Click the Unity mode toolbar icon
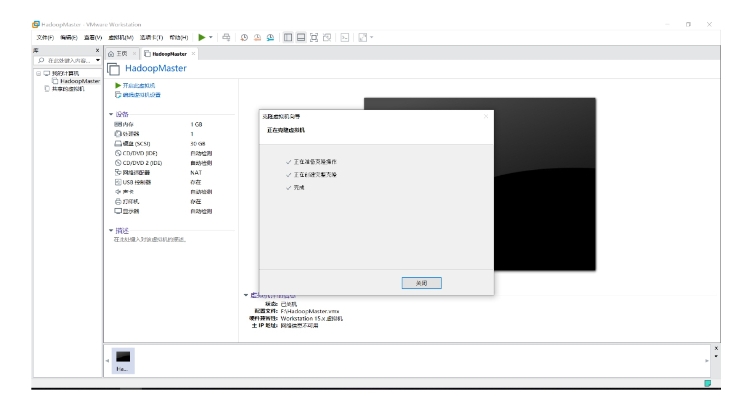 pyautogui.click(x=327, y=37)
